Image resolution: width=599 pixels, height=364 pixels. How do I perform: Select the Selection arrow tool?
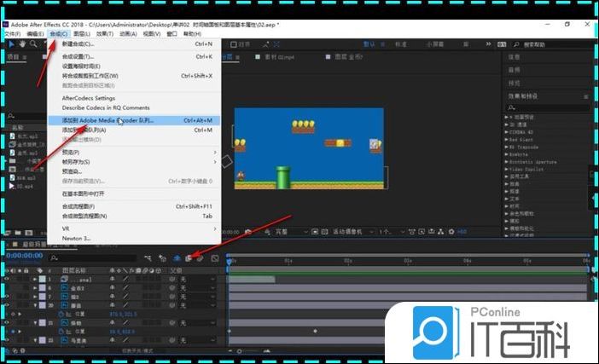[x=9, y=43]
